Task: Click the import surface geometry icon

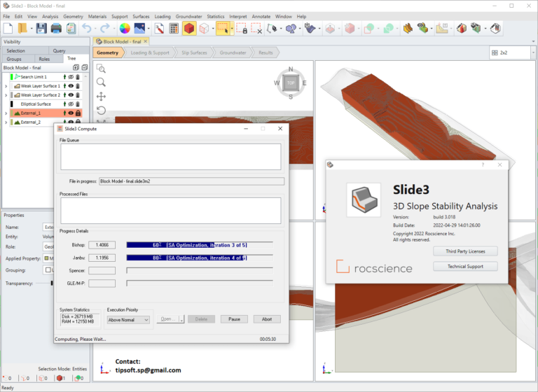Action: tap(310, 29)
